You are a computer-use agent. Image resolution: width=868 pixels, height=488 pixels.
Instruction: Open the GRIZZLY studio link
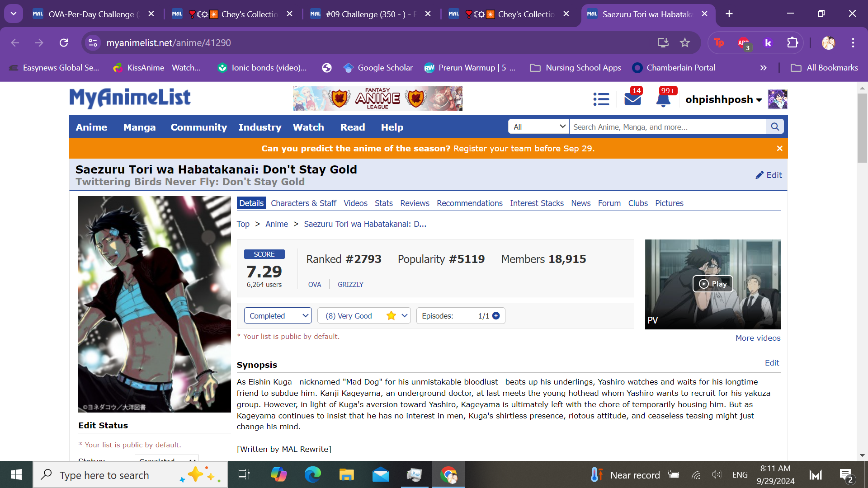(x=350, y=285)
